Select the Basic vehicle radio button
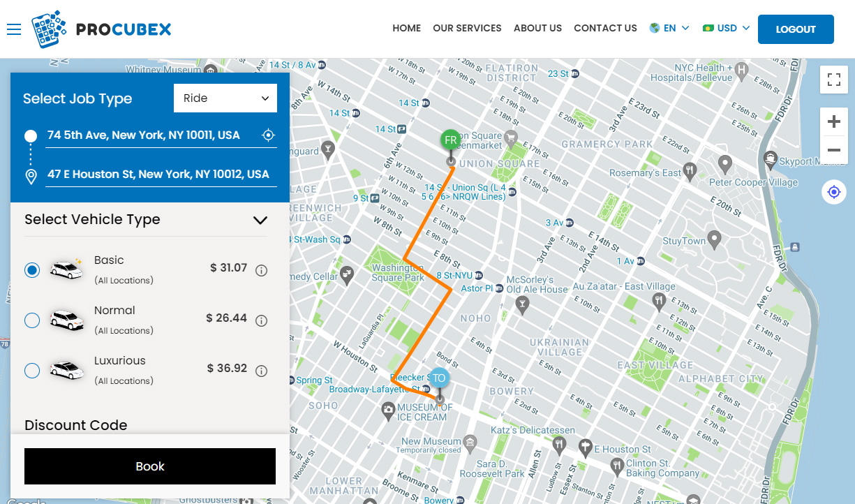855x504 pixels. [x=32, y=269]
